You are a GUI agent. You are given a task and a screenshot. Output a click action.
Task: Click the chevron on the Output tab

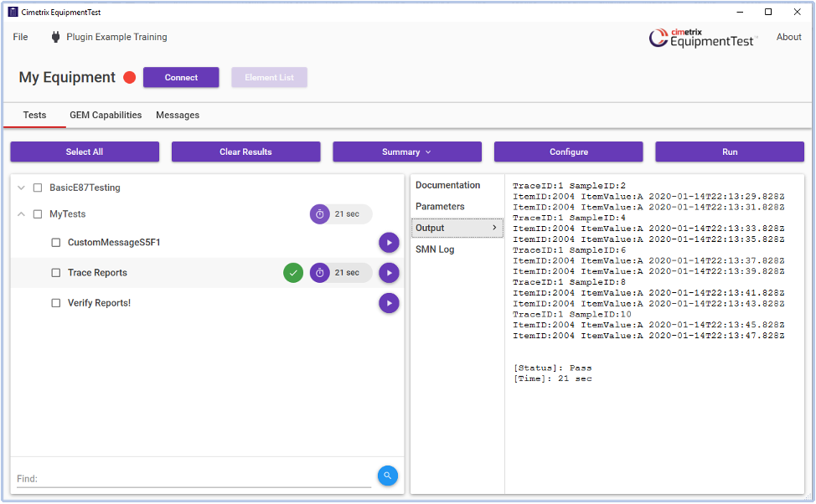494,227
